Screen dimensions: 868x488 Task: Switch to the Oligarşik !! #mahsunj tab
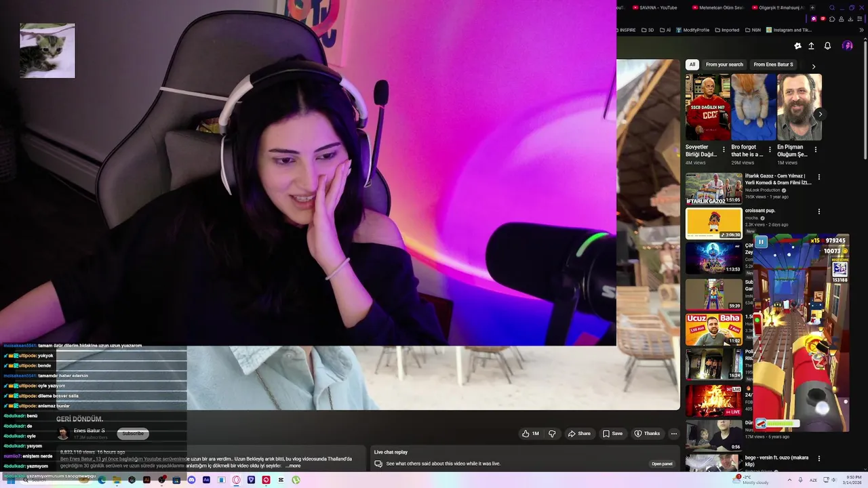coord(777,7)
